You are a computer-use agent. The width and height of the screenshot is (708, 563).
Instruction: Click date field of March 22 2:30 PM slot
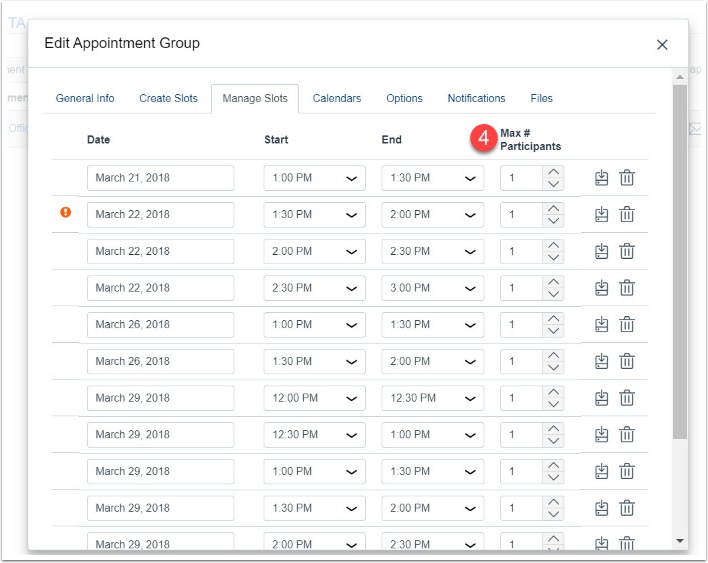coord(160,288)
